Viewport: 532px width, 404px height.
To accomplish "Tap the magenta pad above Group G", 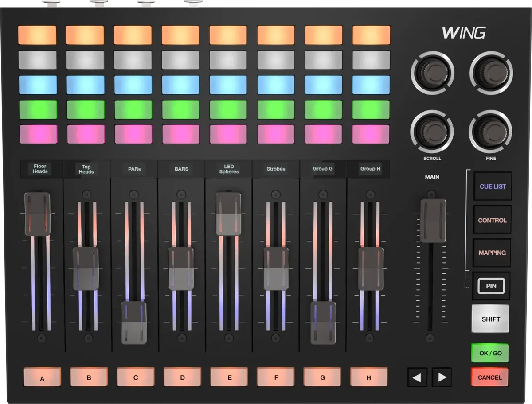I will pos(324,134).
